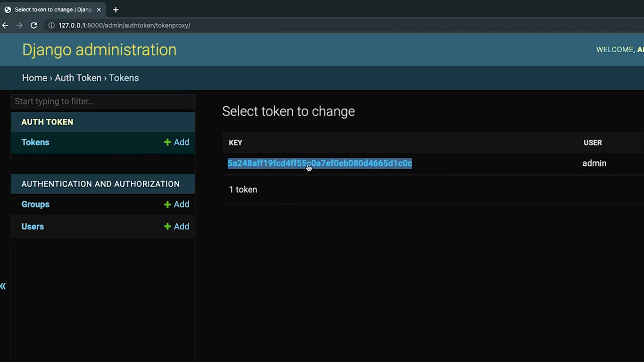This screenshot has height=362, width=644.
Task: Open the token key 5a248aff19fcd… link
Action: [x=320, y=163]
